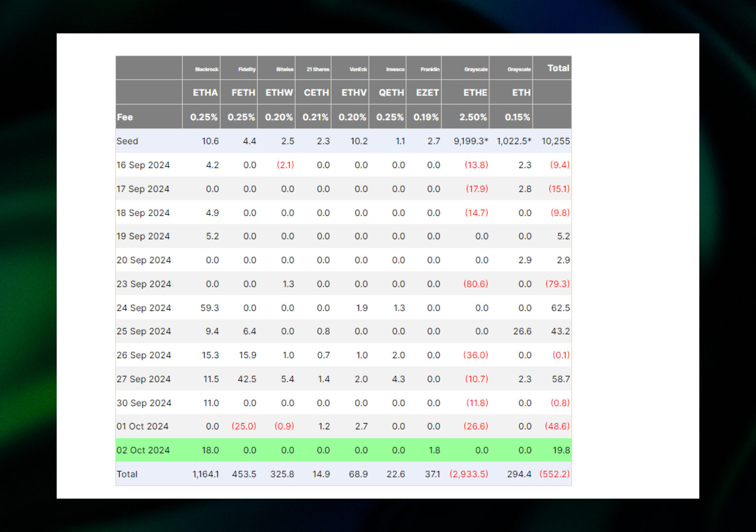Screen dimensions: 756x532
Task: Click the ETHA ticker column header
Action: pyautogui.click(x=205, y=93)
